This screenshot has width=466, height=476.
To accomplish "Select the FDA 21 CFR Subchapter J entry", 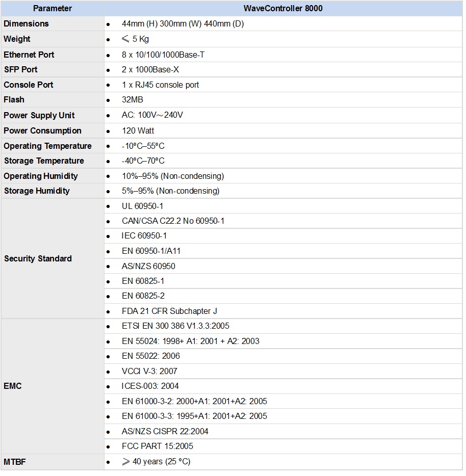I will tap(170, 311).
